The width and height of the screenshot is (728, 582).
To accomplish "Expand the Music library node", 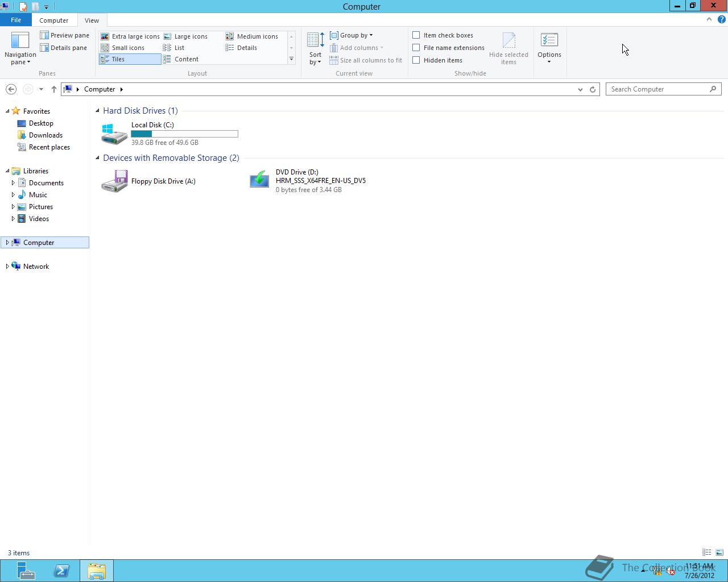I will (x=13, y=195).
